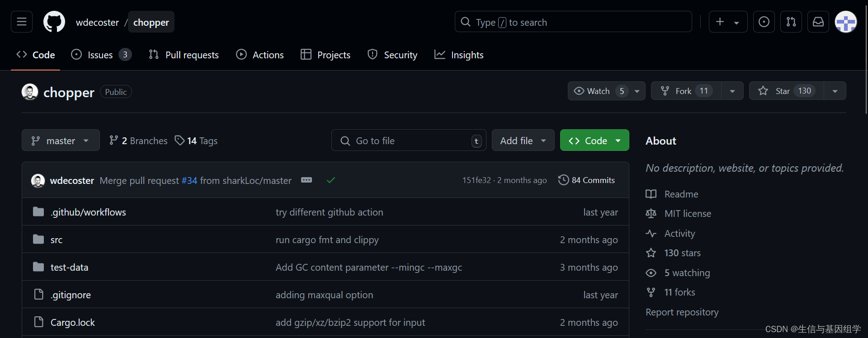Viewport: 868px width, 338px height.
Task: Open the Issues tab
Action: point(101,55)
